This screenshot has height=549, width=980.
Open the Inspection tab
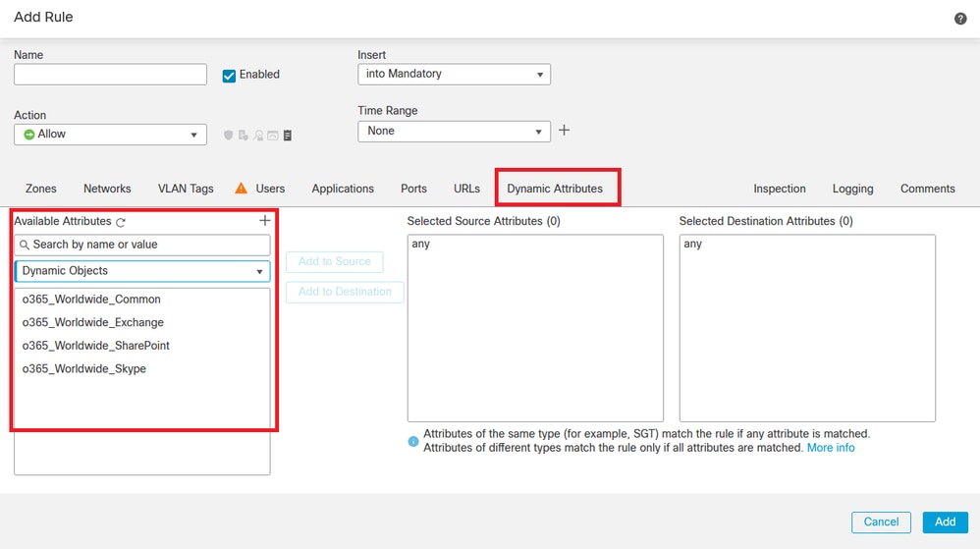coord(780,189)
